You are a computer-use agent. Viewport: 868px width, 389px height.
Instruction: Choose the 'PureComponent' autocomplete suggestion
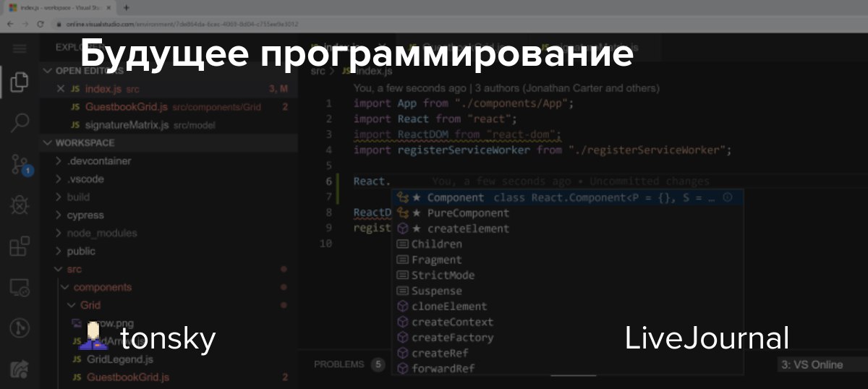(x=567, y=213)
